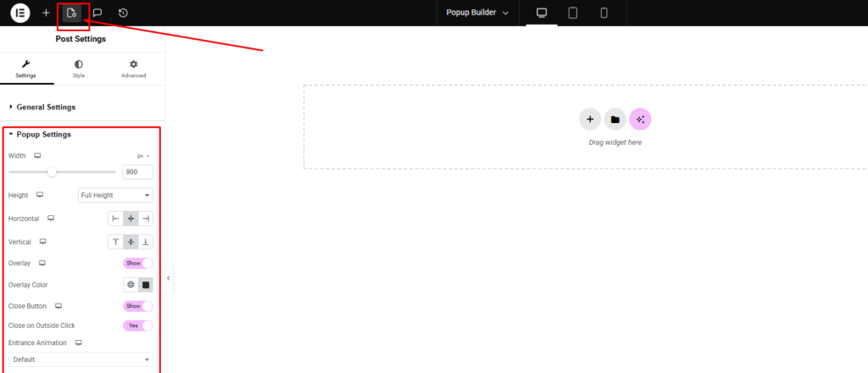Click the add template folder icon on canvas
This screenshot has height=373, width=868.
point(615,120)
